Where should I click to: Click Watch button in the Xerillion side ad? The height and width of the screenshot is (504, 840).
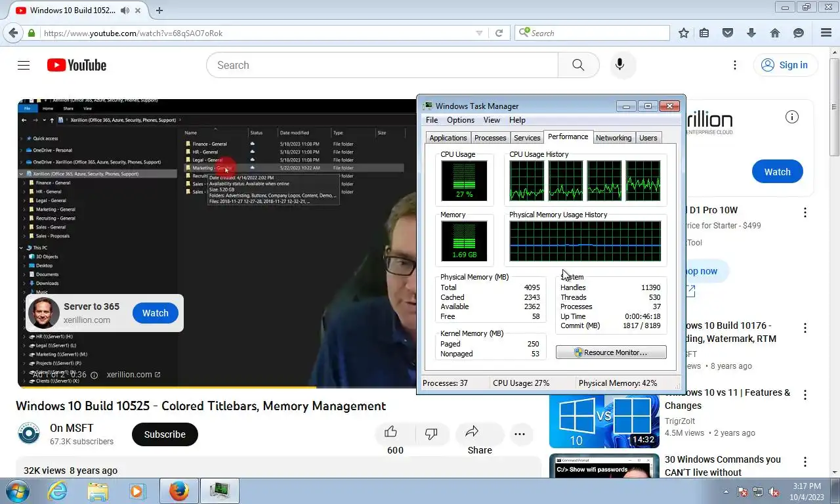(778, 172)
